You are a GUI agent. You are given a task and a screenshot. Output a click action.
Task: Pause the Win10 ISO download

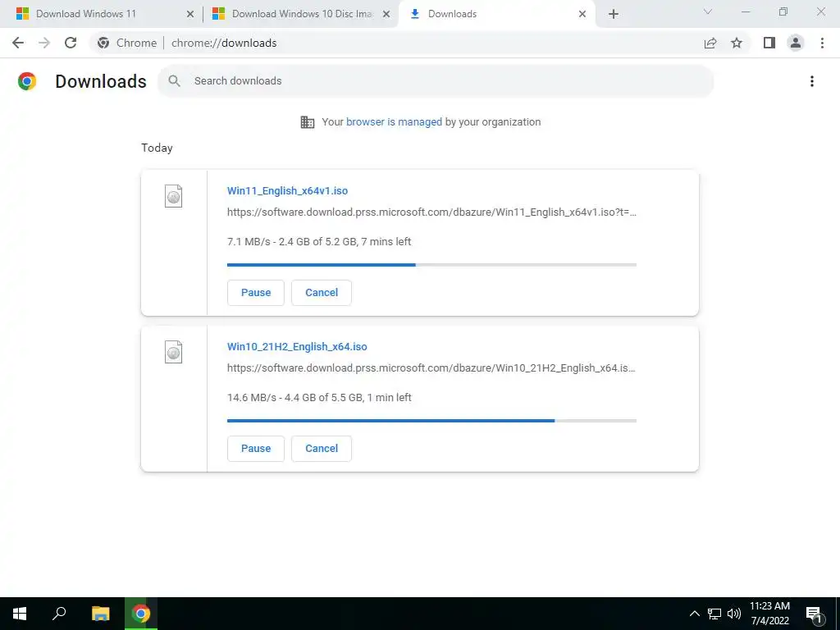pyautogui.click(x=256, y=449)
